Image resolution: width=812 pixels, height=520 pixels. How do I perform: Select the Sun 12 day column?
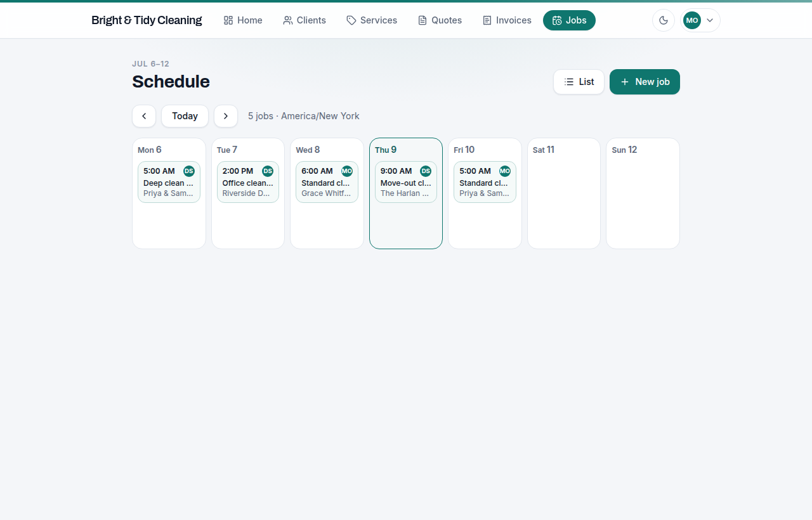[643, 193]
